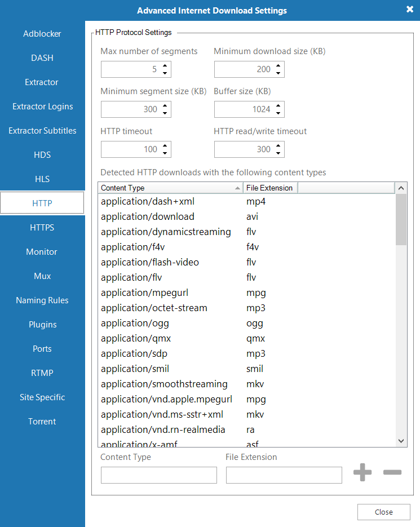The width and height of the screenshot is (420, 527).
Task: Increase Minimum segment size value
Action: point(165,105)
